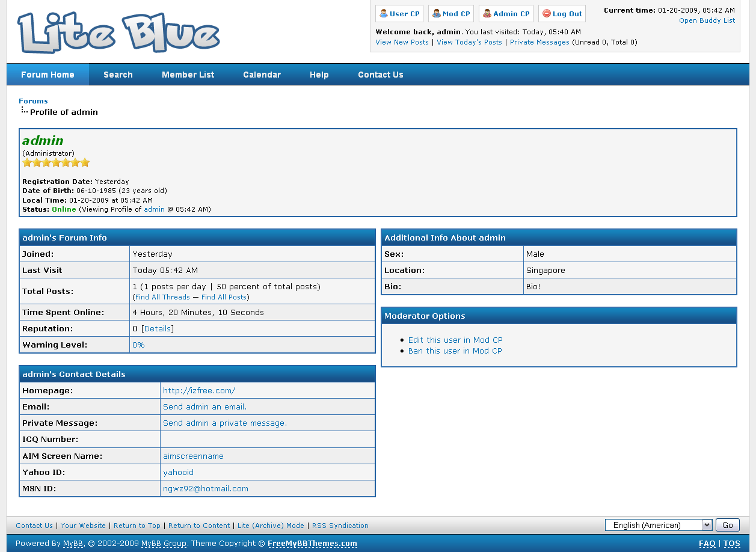The width and height of the screenshot is (756, 552).
Task: Click Find All Threads link
Action: click(x=162, y=297)
